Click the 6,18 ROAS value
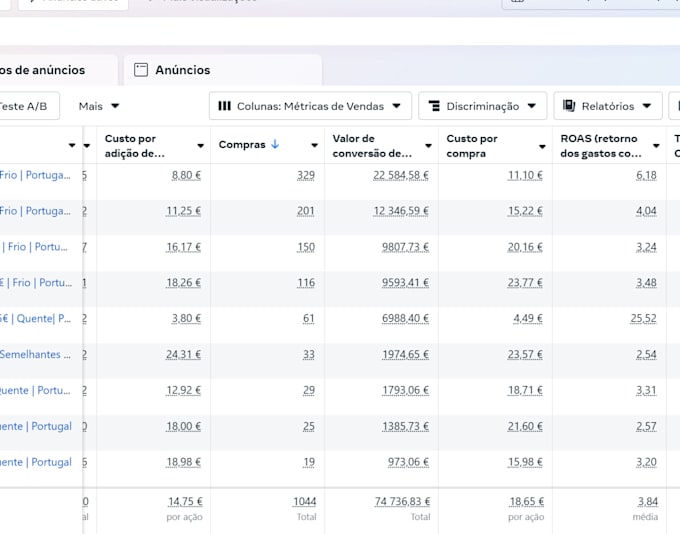The image size is (680, 534). coord(646,175)
